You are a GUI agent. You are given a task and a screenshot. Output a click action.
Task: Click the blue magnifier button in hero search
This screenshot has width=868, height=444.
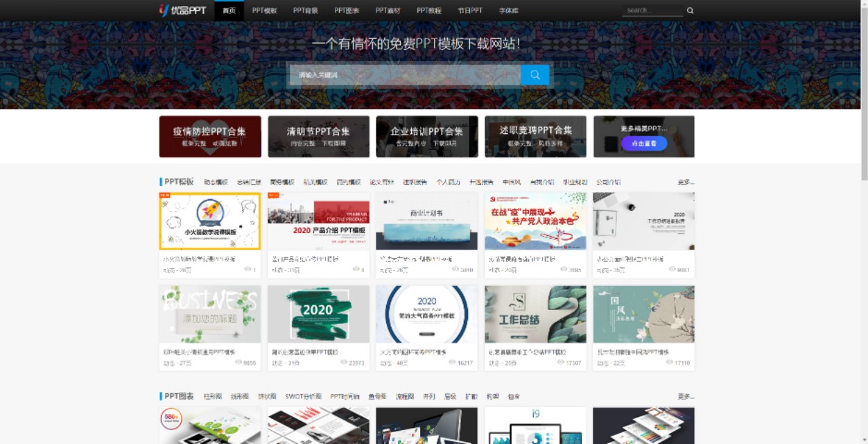tap(535, 74)
